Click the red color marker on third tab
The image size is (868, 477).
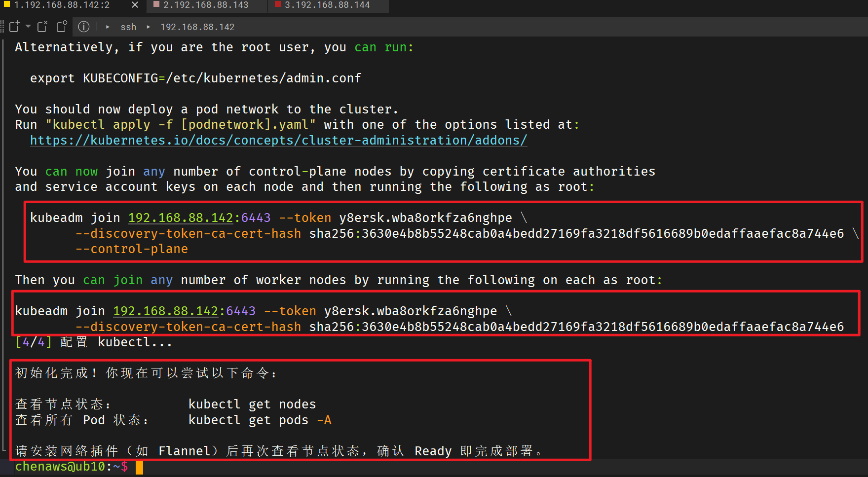pos(278,4)
